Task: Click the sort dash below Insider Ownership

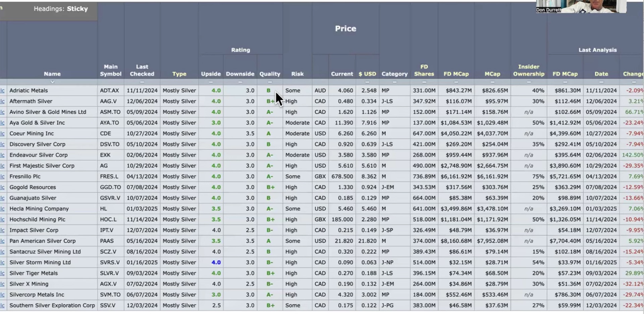Action: (529, 82)
